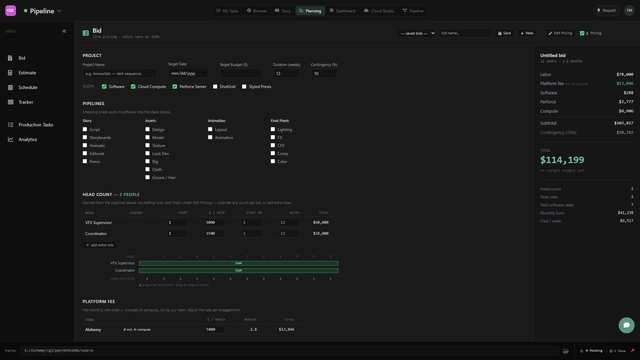Check the Editorial pipeline checkbox
This screenshot has height=360, width=640.
pos(85,153)
